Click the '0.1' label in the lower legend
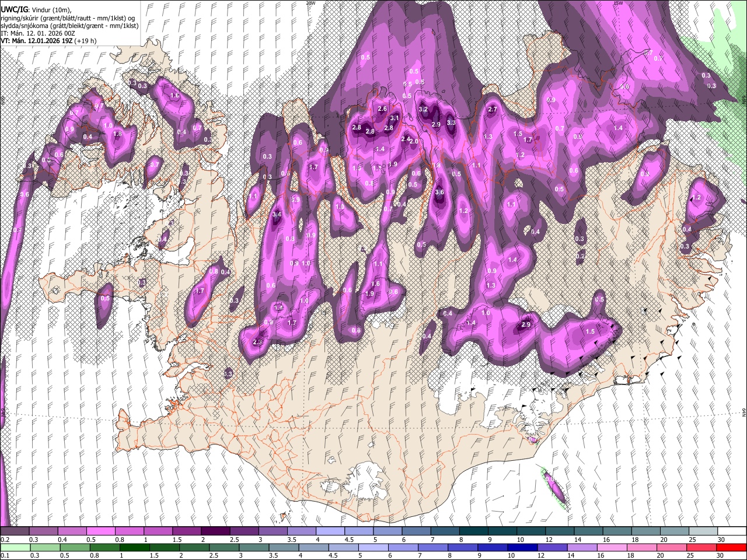Screen dimensions: 747x560 4,556
